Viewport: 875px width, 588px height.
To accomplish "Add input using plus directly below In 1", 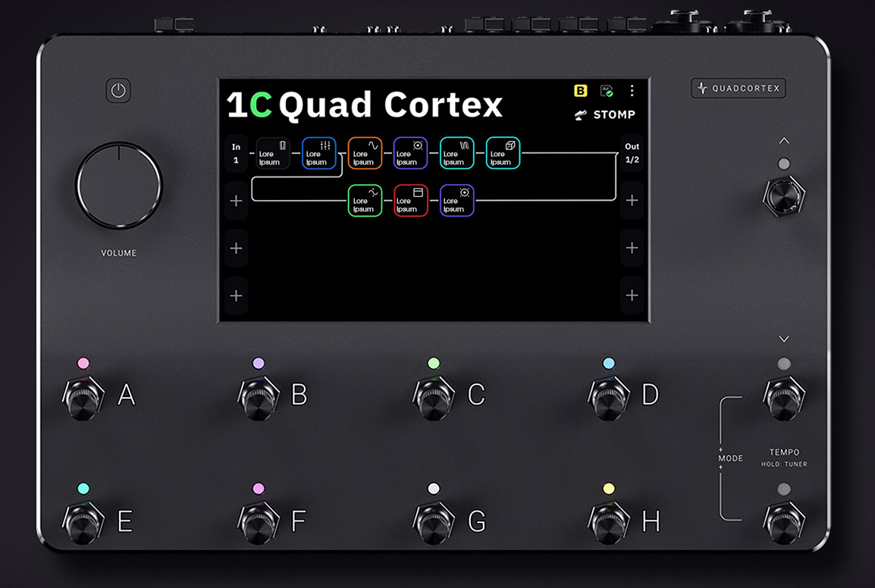I will click(236, 201).
